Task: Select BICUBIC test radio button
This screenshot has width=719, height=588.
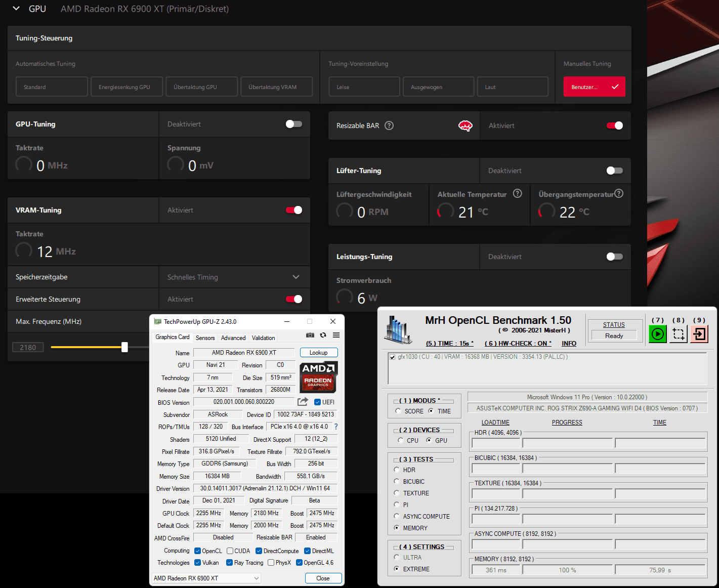Action: point(397,481)
